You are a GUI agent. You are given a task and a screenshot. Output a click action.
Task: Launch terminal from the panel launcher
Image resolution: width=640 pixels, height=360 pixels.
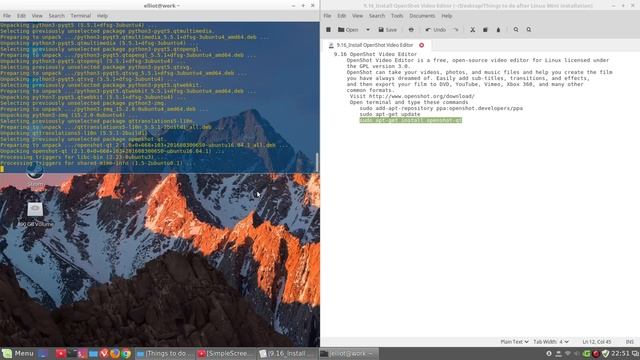pyautogui.click(x=72, y=353)
